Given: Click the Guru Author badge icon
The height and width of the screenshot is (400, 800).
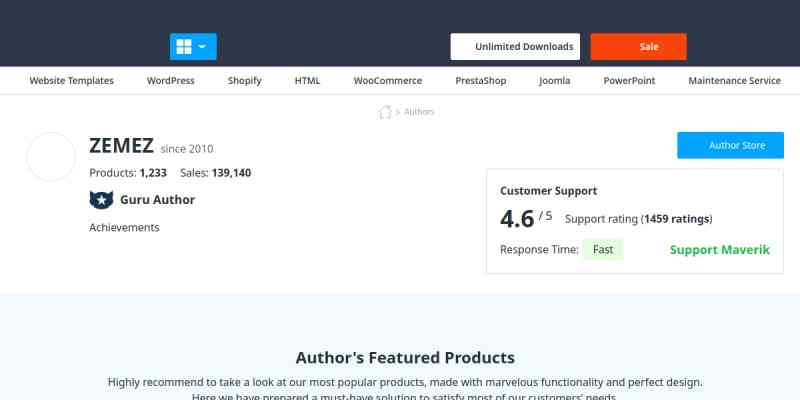Looking at the screenshot, I should click(x=101, y=200).
